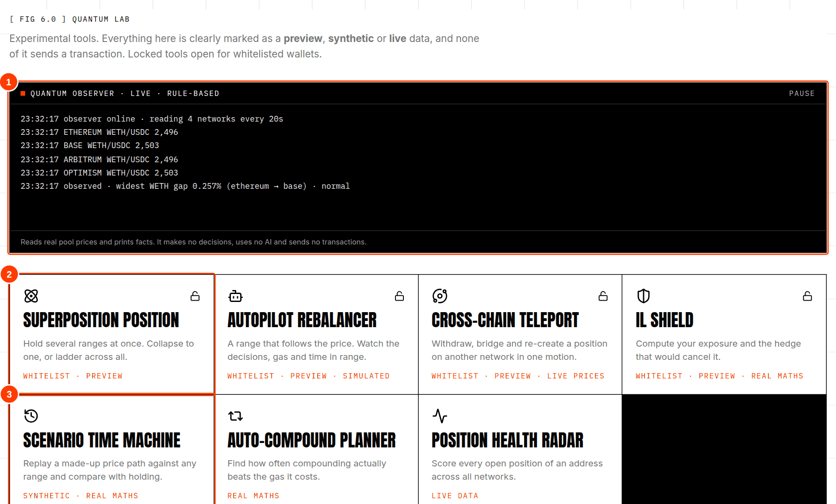Click the Auto-Compound Planner REAL MATHS tag
This screenshot has width=836, height=504.
coord(253,496)
